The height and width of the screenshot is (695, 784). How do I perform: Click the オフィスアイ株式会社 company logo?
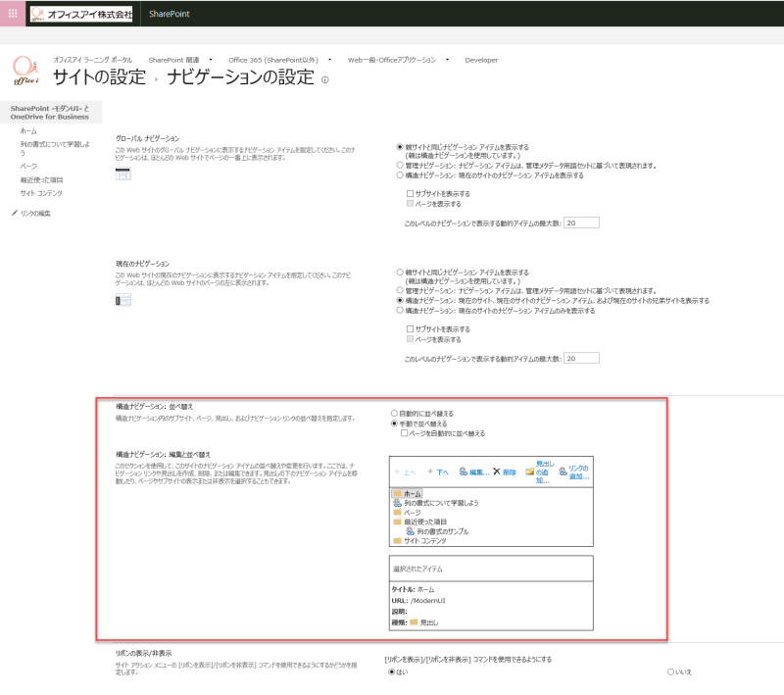(81, 14)
